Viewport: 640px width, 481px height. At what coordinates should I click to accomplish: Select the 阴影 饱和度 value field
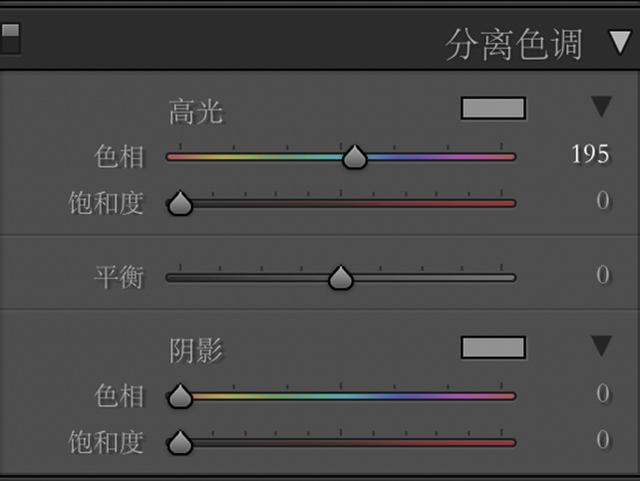[x=603, y=440]
